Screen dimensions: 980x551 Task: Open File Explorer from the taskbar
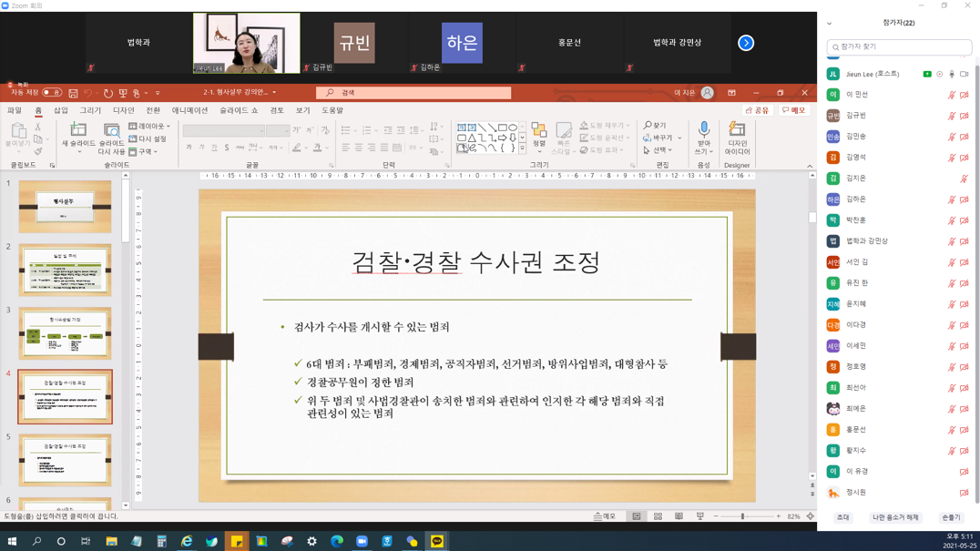click(x=111, y=541)
